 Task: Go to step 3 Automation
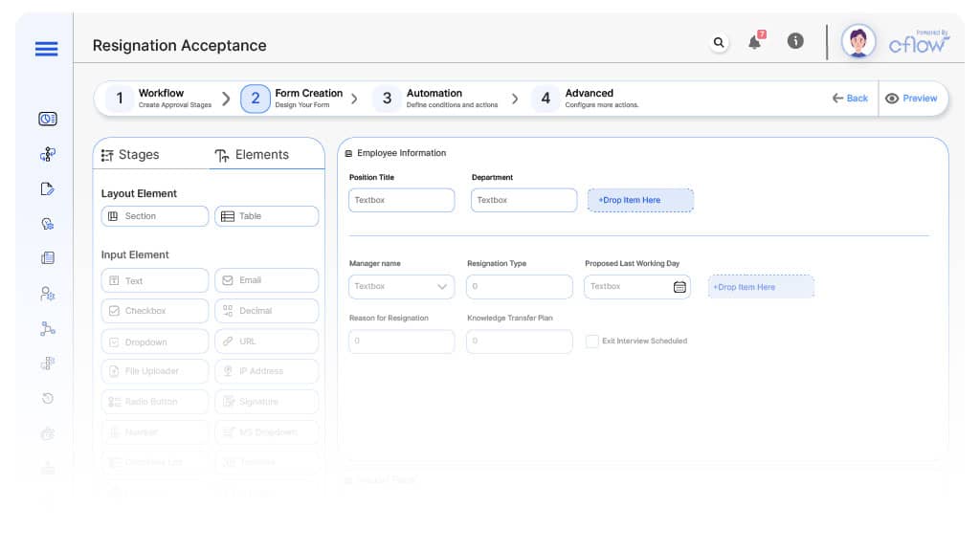(x=436, y=99)
